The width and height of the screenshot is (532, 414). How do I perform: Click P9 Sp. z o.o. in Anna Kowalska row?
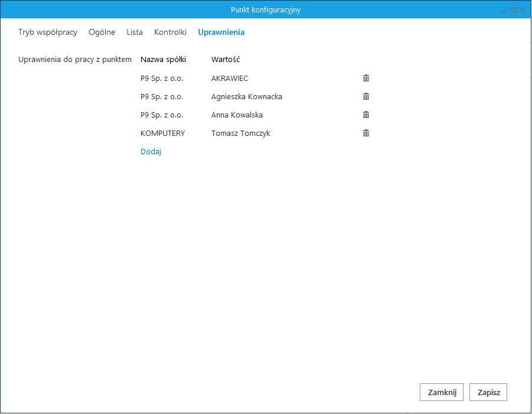162,115
